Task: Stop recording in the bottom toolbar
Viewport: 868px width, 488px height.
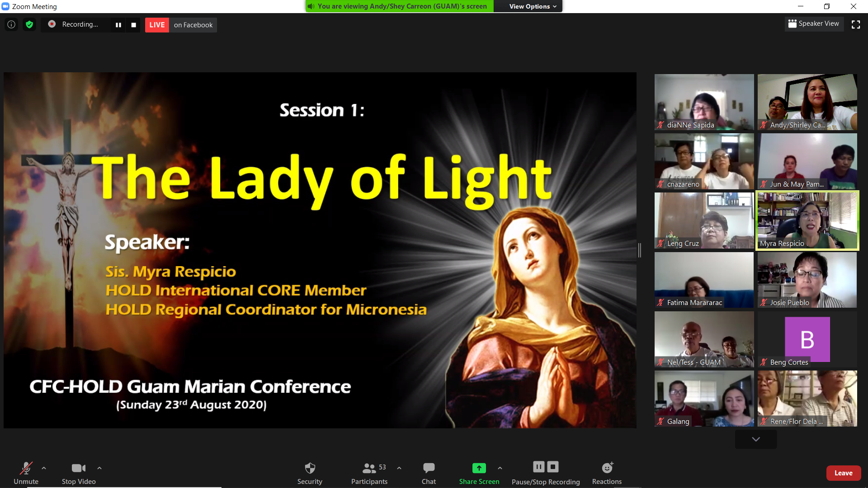Action: tap(553, 467)
